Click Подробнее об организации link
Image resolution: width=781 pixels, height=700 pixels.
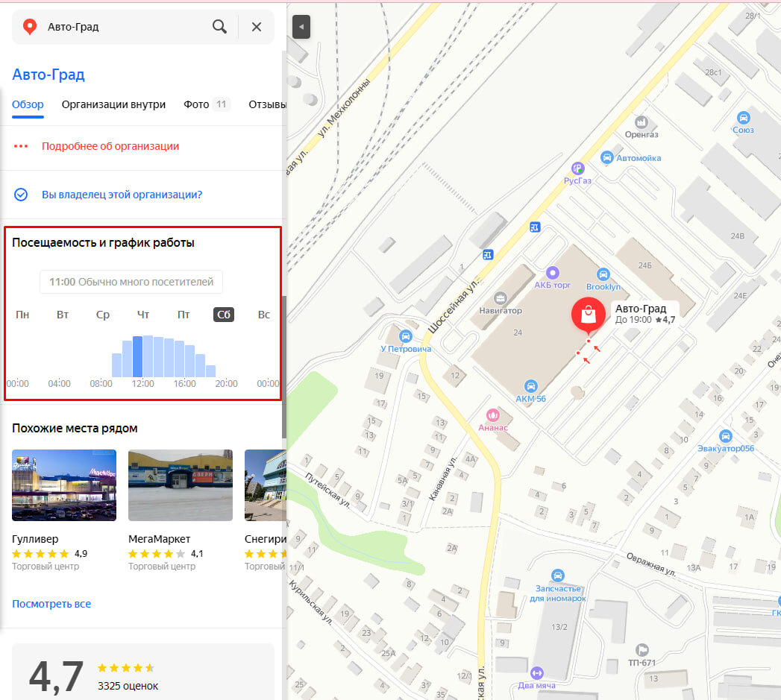point(110,146)
